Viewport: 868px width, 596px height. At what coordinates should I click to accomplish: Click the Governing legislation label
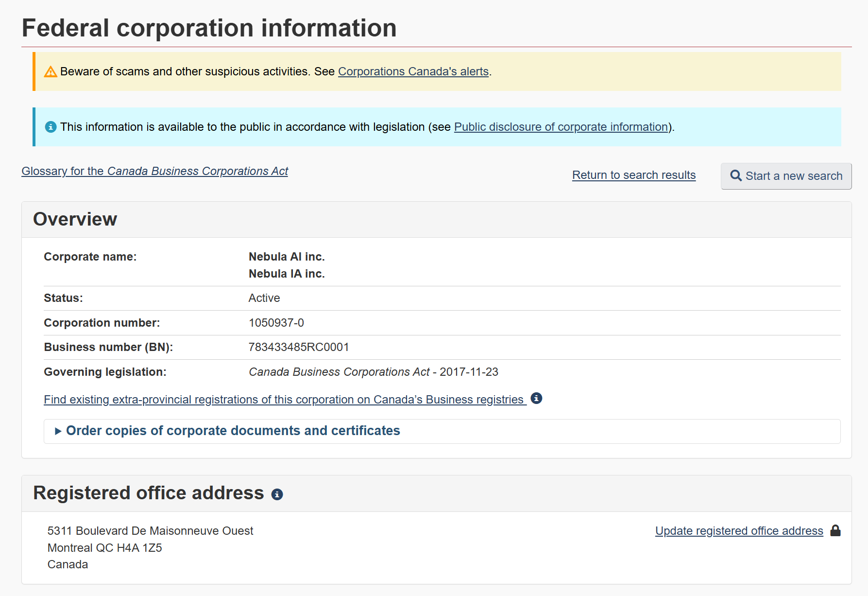[105, 372]
